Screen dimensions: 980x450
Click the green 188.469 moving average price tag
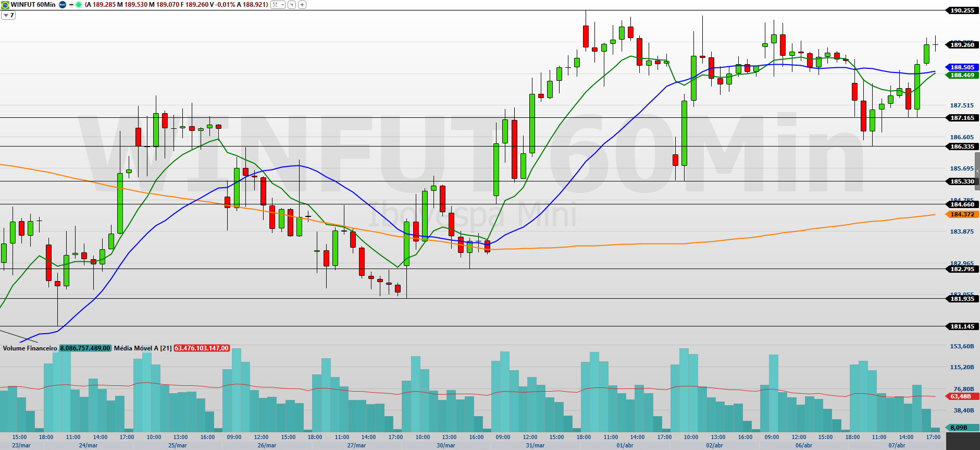pyautogui.click(x=962, y=75)
